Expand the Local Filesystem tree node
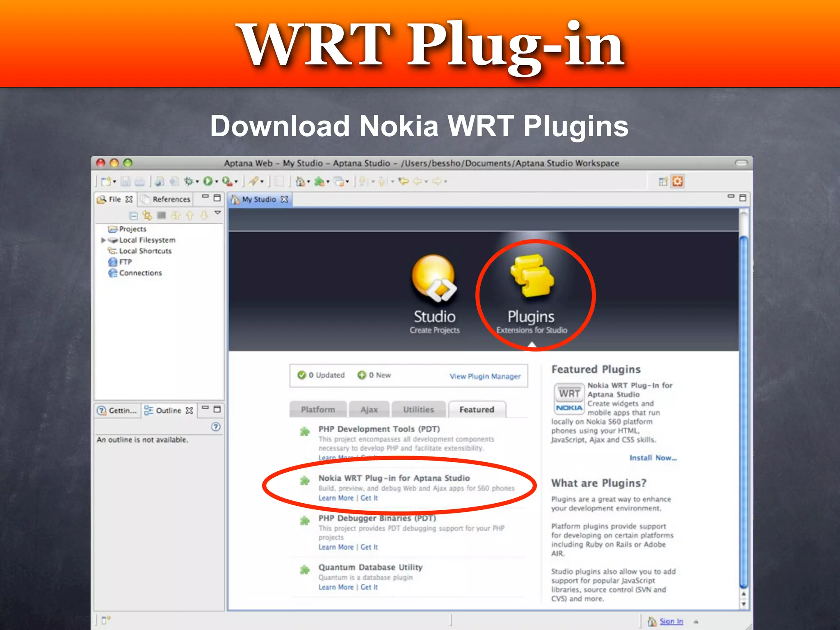Image resolution: width=840 pixels, height=630 pixels. point(103,240)
